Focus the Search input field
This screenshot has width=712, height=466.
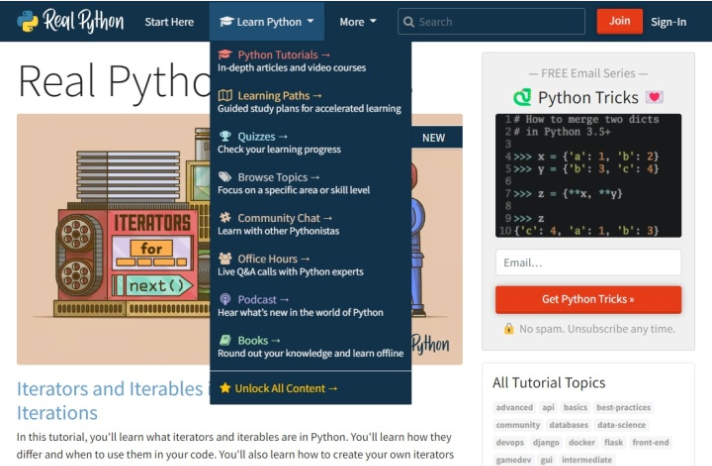(491, 22)
